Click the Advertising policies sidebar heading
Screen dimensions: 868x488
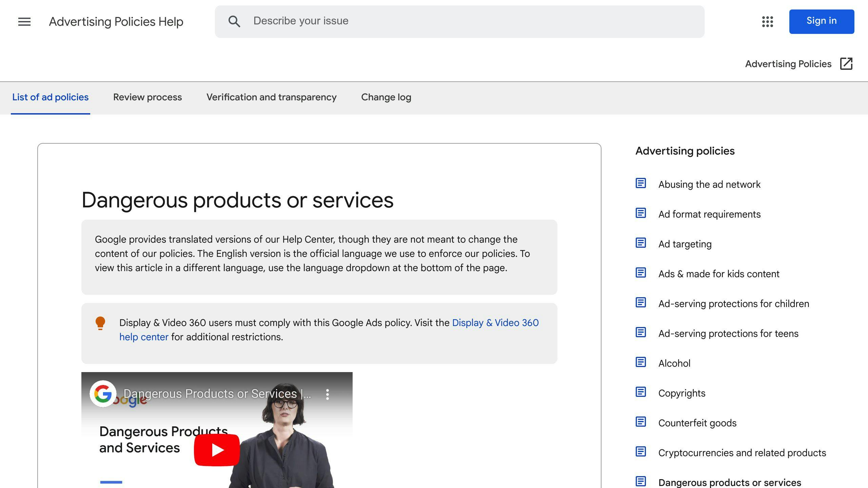tap(685, 151)
